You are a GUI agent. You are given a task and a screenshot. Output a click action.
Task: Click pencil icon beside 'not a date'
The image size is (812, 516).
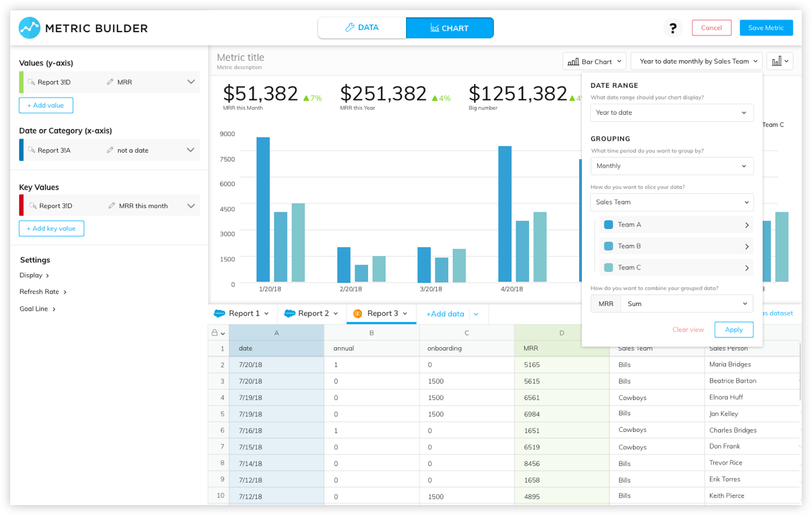coord(110,150)
